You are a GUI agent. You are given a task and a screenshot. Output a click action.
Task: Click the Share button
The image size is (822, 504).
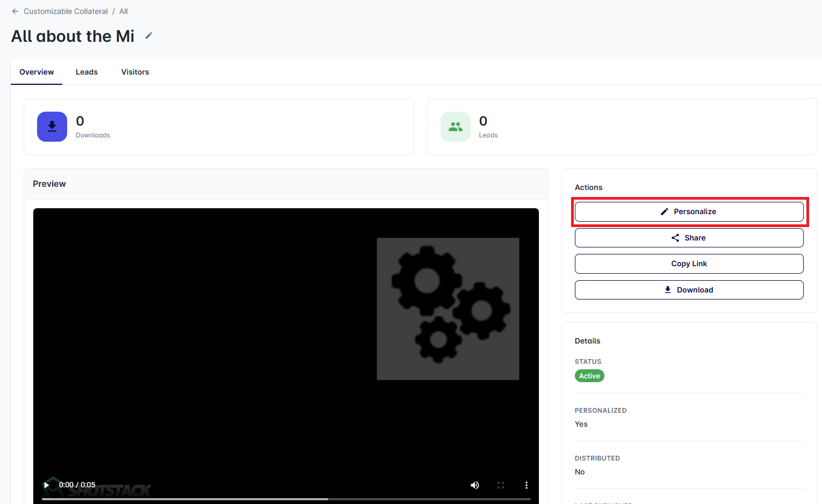pyautogui.click(x=689, y=238)
